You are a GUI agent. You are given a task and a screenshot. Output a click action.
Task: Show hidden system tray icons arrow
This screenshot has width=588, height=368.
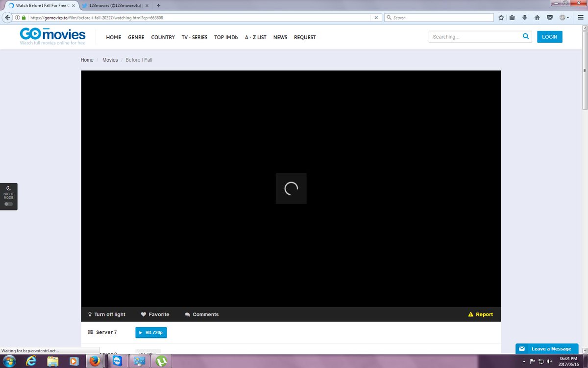click(x=525, y=361)
